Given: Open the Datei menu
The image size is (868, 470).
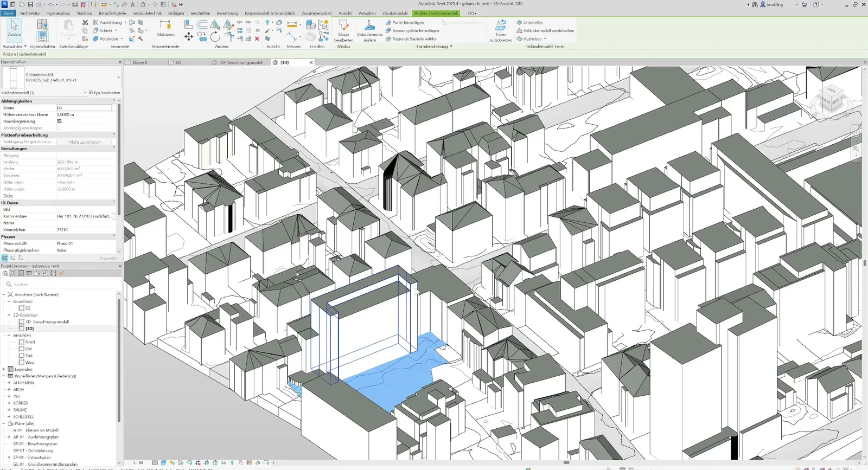Looking at the screenshot, I should [8, 13].
